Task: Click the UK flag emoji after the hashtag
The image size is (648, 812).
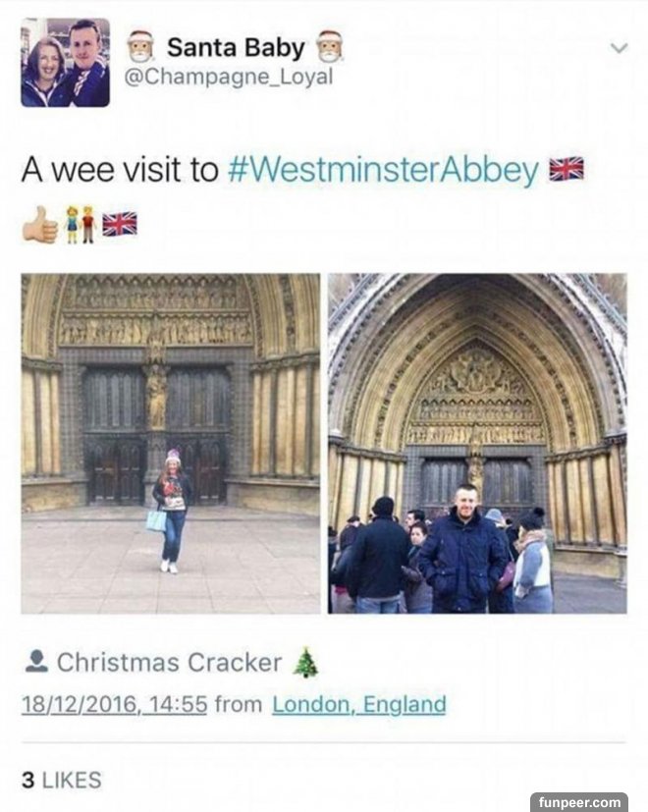Action: click(567, 169)
